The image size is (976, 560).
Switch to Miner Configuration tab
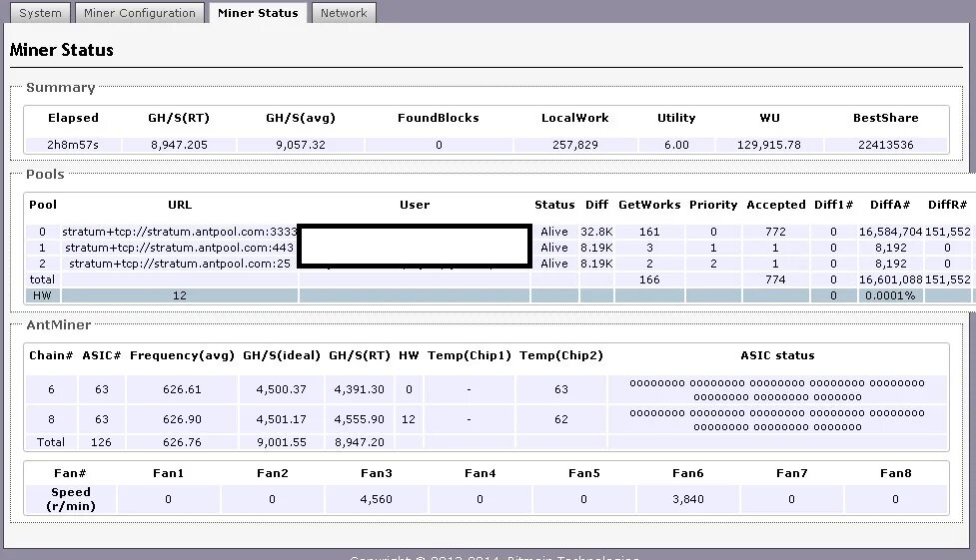pyautogui.click(x=140, y=13)
